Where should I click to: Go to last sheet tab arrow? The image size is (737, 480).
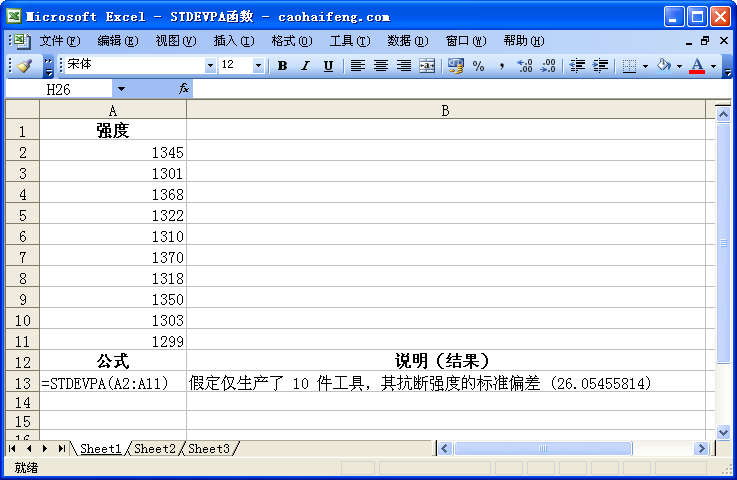(62, 449)
